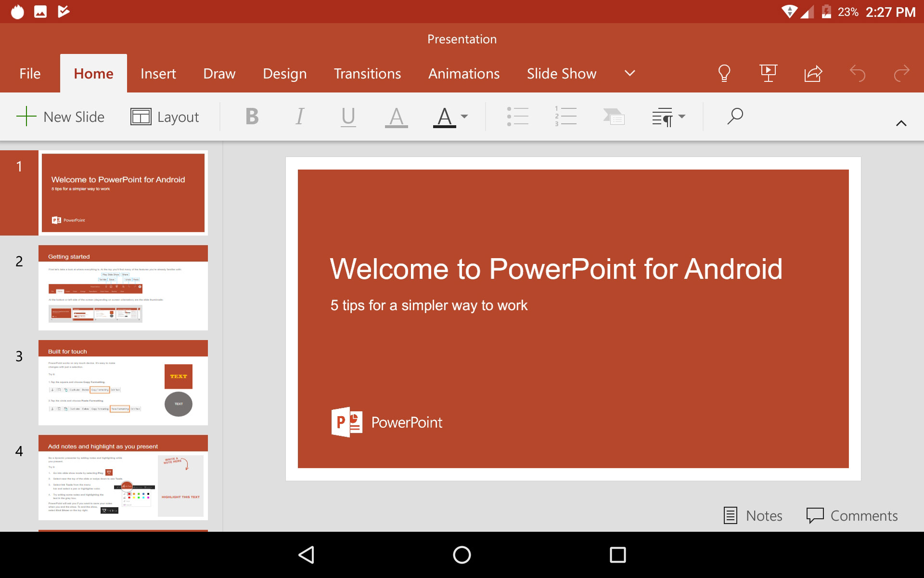This screenshot has width=924, height=578.
Task: Open the Comments pane
Action: pos(852,515)
